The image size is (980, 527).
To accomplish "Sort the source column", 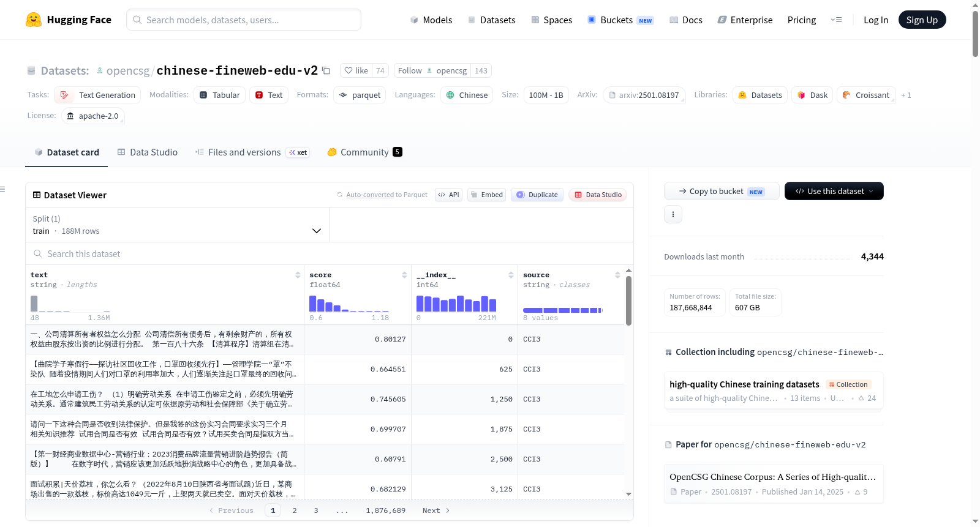I will [617, 275].
